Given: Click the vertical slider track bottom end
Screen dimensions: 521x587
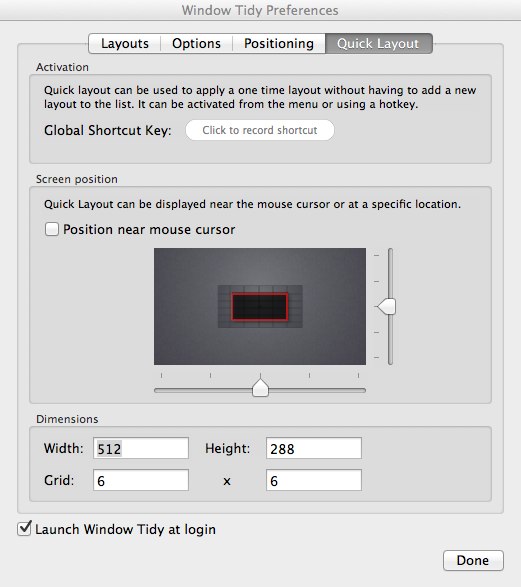Looking at the screenshot, I should pos(390,361).
